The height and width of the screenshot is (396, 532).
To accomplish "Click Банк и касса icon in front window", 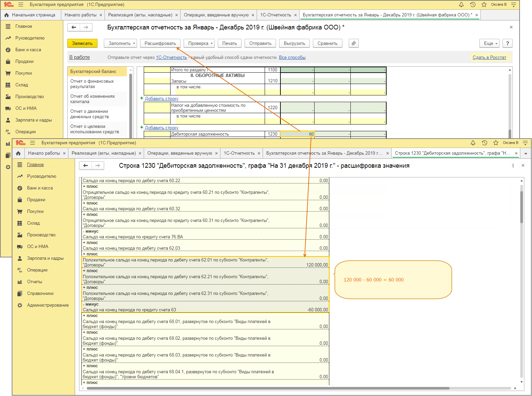I will click(x=20, y=188).
